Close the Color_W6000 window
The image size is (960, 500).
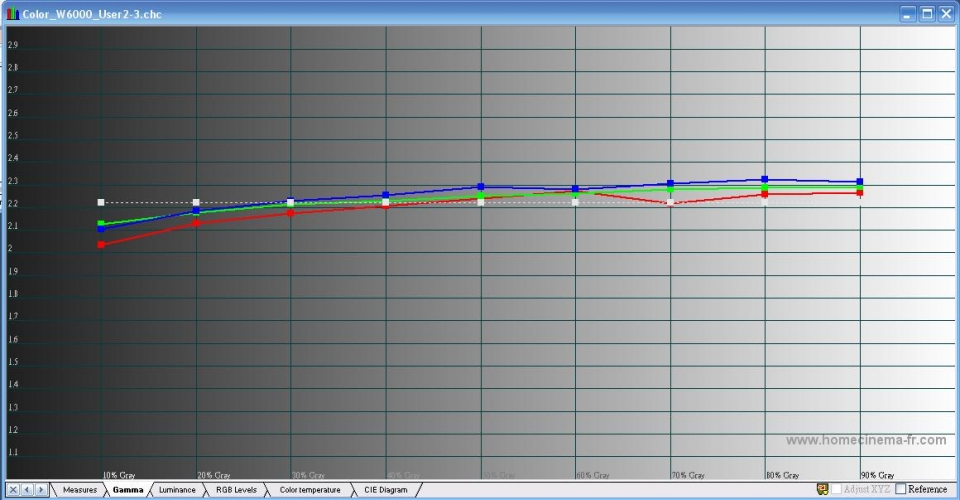point(946,13)
